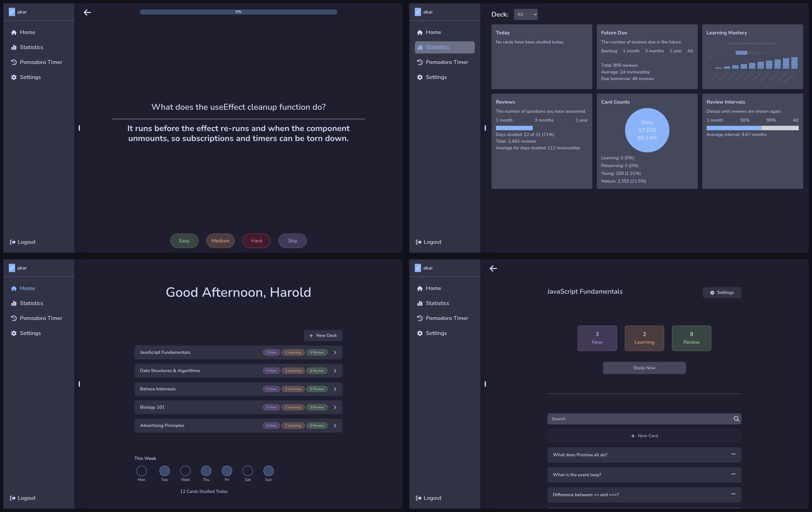Open the Biology 101 deck row chevron
The image size is (812, 512).
(x=335, y=407)
